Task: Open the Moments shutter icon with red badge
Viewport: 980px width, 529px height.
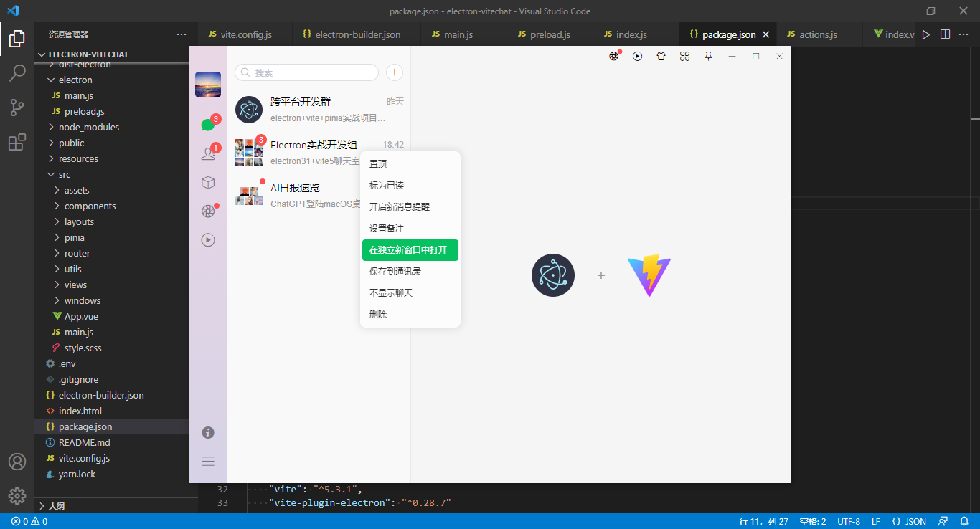Action: pos(208,211)
